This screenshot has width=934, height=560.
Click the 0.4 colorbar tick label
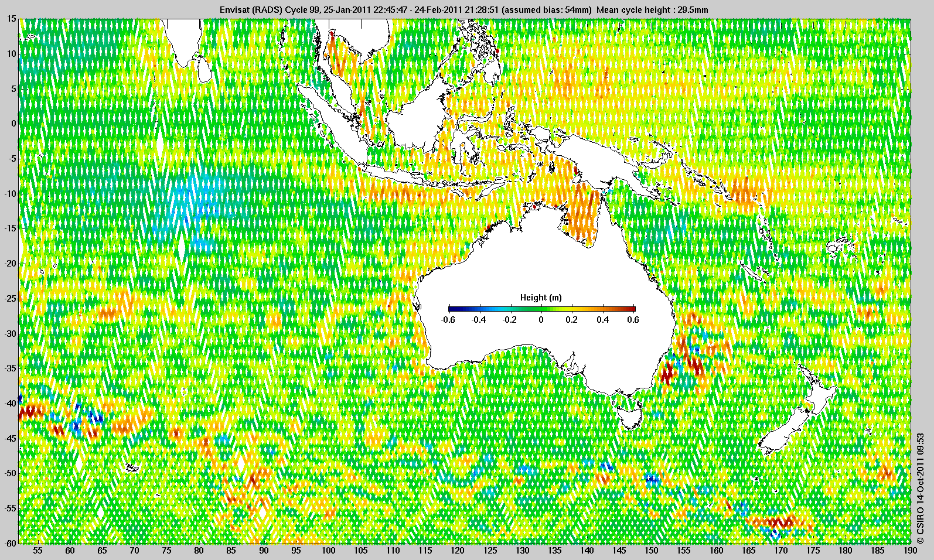tap(602, 320)
